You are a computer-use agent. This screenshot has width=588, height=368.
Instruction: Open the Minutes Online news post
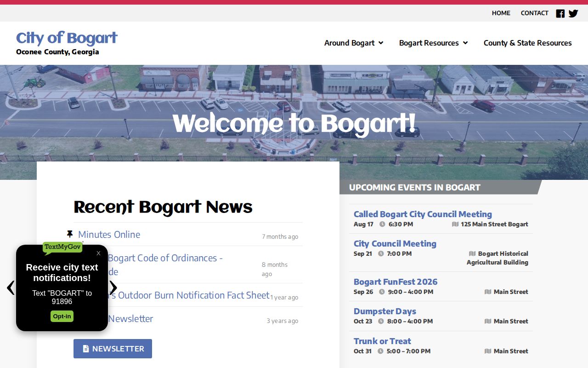click(109, 235)
